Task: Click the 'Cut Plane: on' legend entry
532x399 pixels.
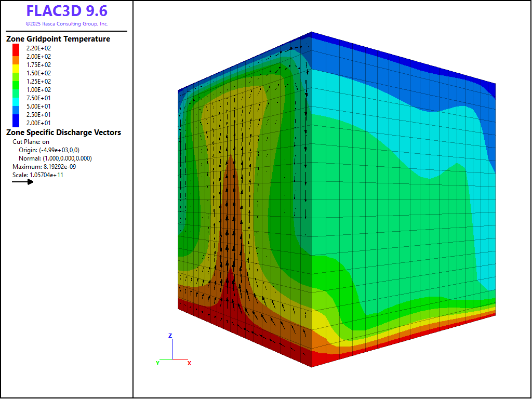Action: click(x=31, y=141)
